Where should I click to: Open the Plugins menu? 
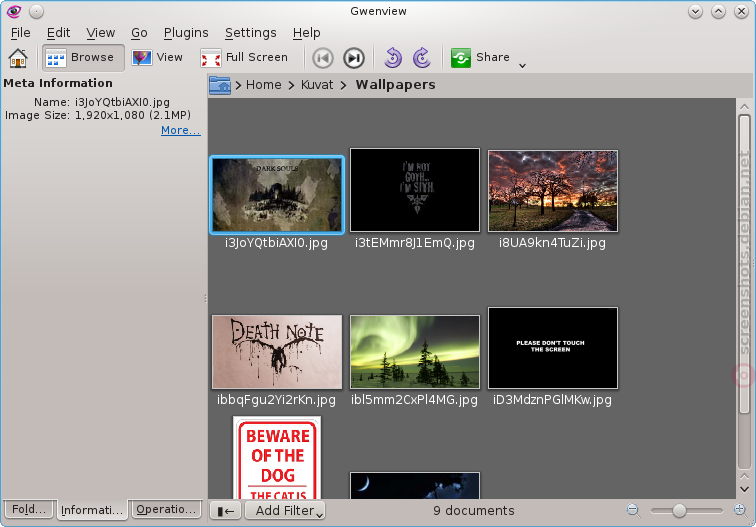[x=186, y=33]
